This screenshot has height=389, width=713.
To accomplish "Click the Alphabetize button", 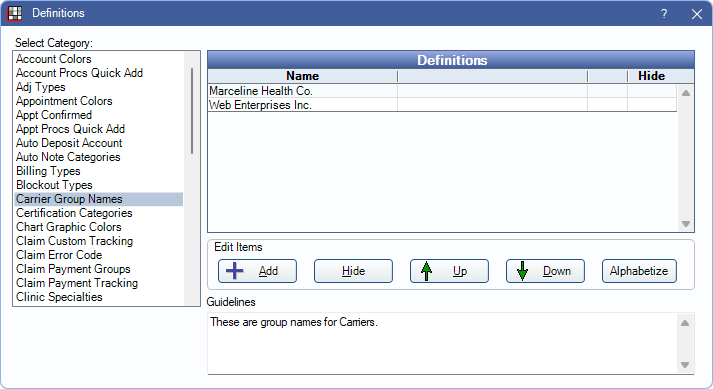I will (639, 271).
